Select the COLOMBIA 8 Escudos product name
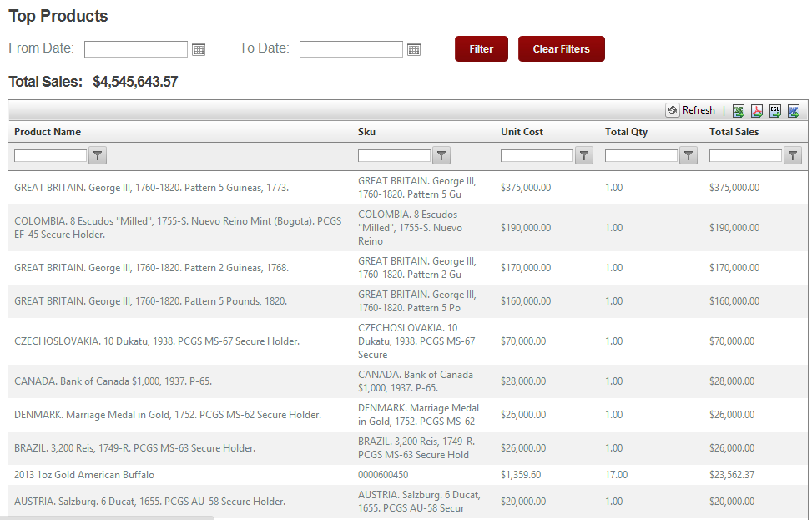Viewport: 812px width, 520px height. [178, 227]
